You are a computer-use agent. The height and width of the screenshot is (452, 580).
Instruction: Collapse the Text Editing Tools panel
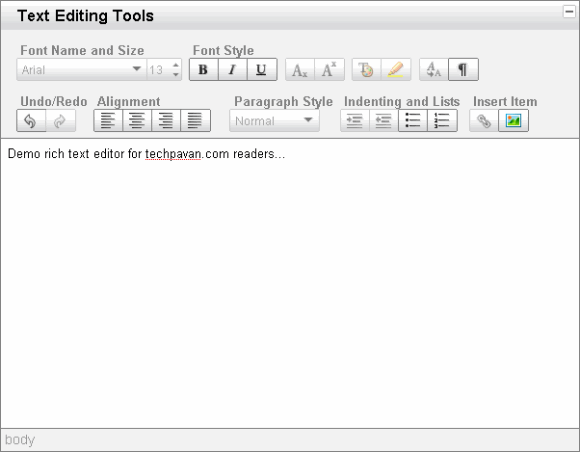569,11
